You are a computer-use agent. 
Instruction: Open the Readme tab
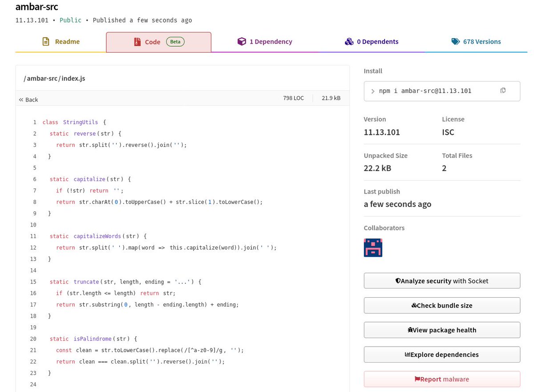coord(61,42)
